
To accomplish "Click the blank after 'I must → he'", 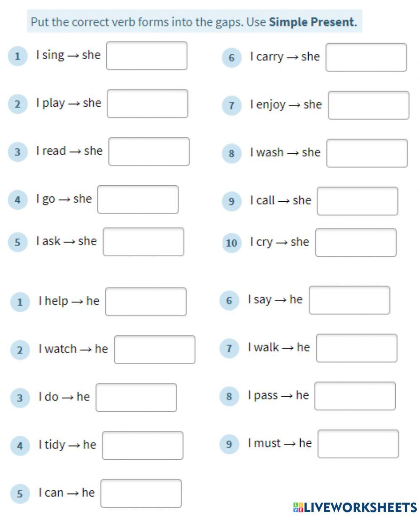I will tap(358, 444).
